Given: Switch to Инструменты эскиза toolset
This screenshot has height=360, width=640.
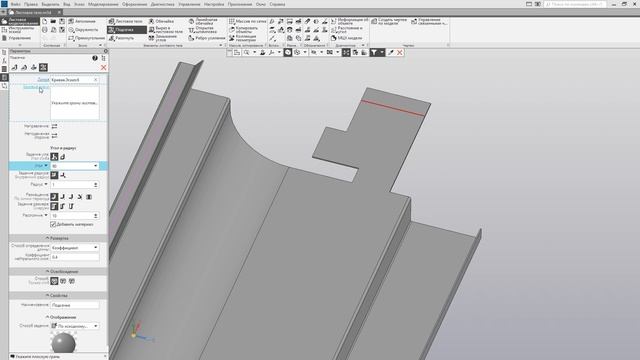Looking at the screenshot, I should click(20, 30).
